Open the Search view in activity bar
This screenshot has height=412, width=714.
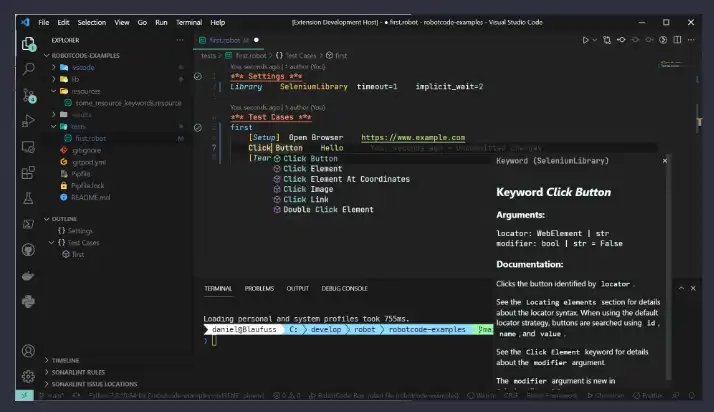pyautogui.click(x=28, y=69)
